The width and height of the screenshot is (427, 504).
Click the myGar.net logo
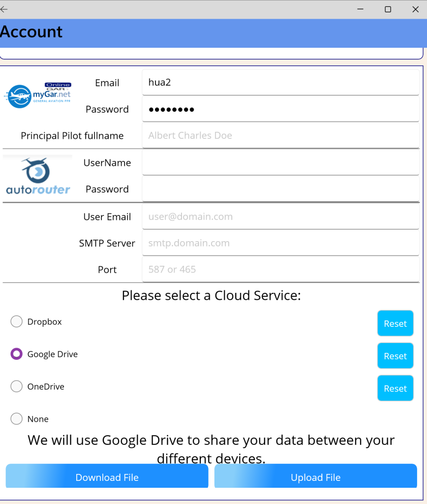[38, 95]
